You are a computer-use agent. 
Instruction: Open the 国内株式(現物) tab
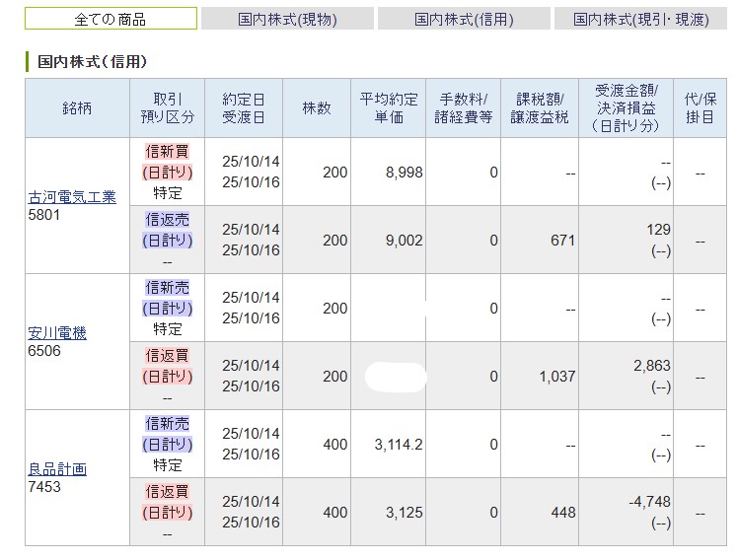286,20
